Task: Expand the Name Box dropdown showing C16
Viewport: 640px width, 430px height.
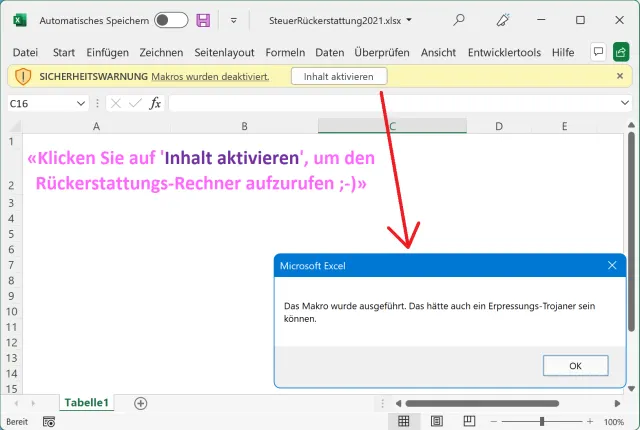Action: [81, 103]
